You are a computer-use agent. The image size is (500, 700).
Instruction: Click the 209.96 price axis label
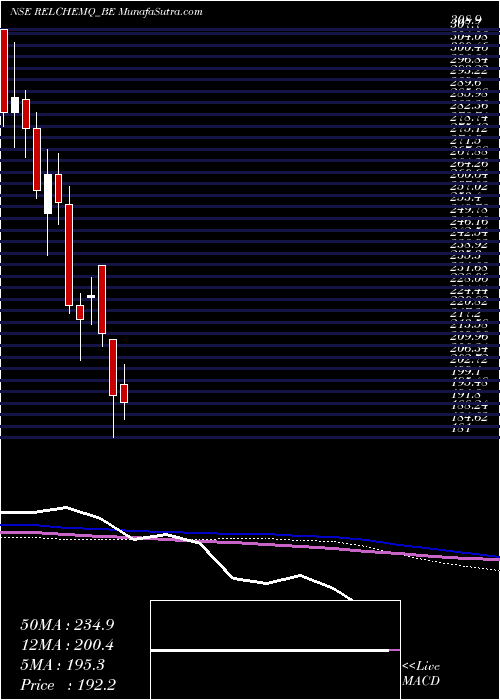pyautogui.click(x=468, y=337)
